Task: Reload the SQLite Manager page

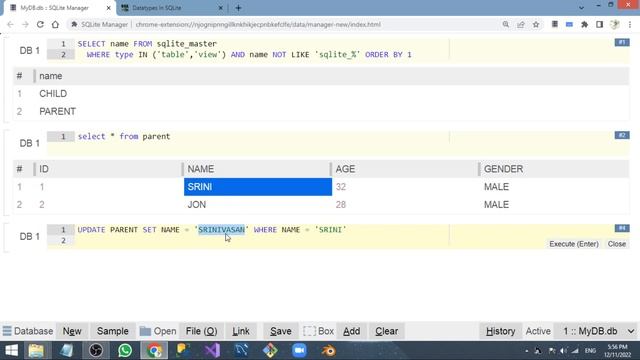Action: pyautogui.click(x=40, y=24)
